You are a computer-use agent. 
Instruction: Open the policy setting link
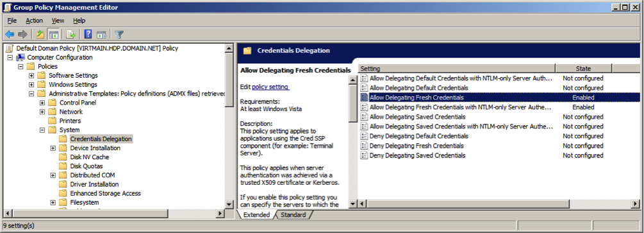(271, 87)
